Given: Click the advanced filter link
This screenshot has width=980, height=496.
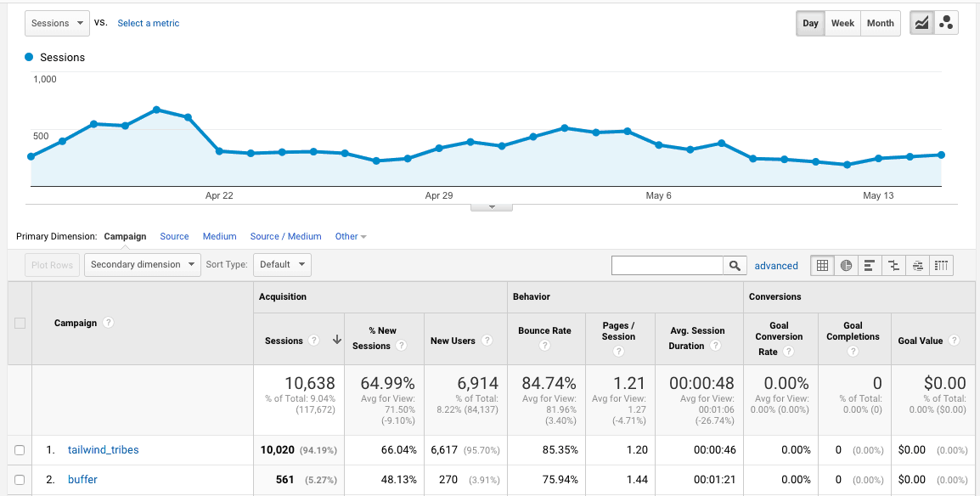Looking at the screenshot, I should click(x=776, y=266).
